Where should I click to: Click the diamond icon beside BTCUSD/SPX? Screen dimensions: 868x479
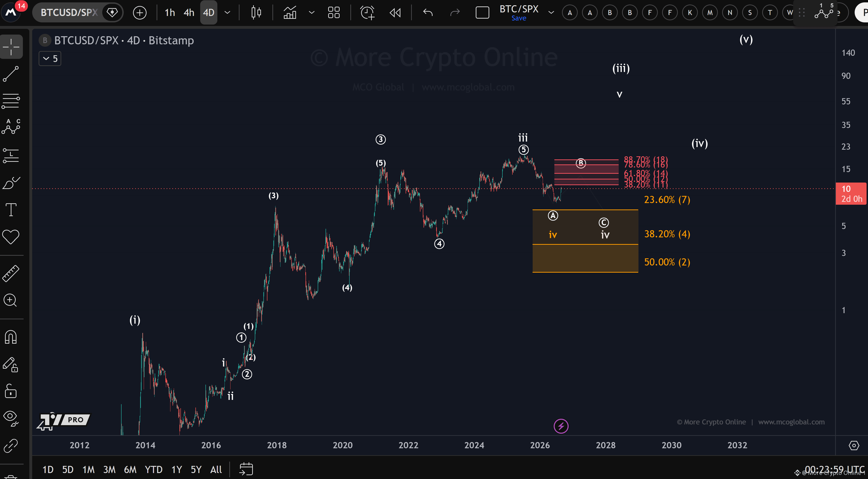[112, 13]
